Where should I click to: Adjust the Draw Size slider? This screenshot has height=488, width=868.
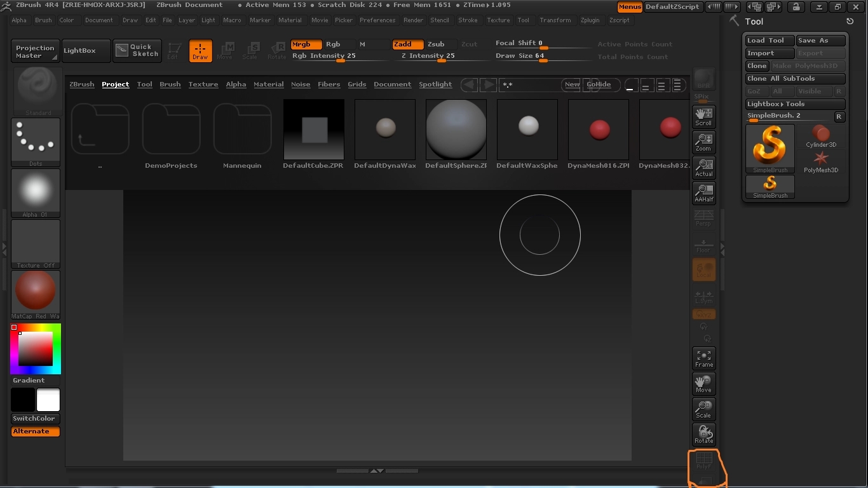[x=543, y=57]
